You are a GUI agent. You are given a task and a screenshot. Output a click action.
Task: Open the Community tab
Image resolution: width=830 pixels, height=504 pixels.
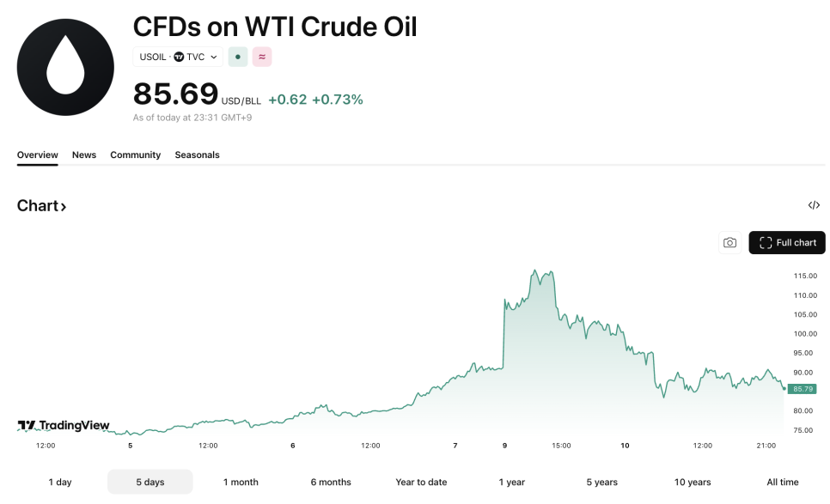[x=135, y=155]
